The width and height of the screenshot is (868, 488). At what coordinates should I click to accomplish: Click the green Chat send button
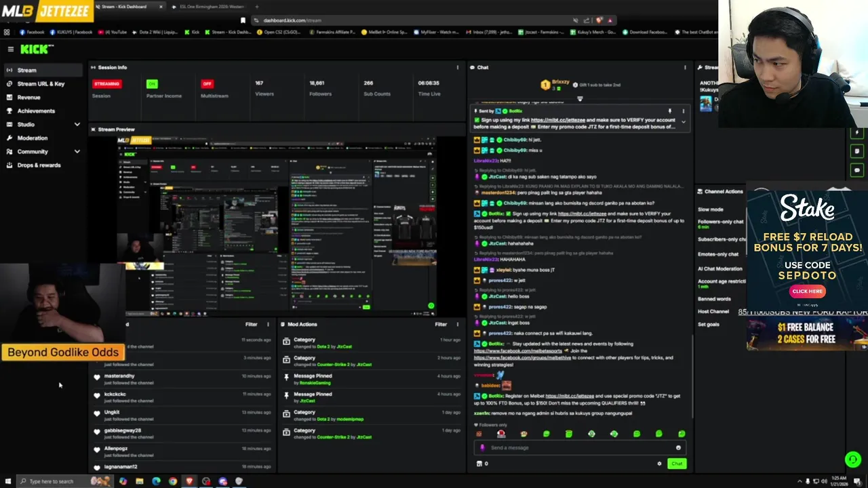pos(676,464)
